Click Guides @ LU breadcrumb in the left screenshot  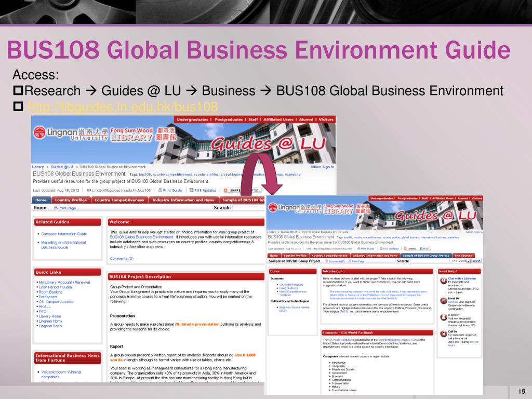(62, 167)
